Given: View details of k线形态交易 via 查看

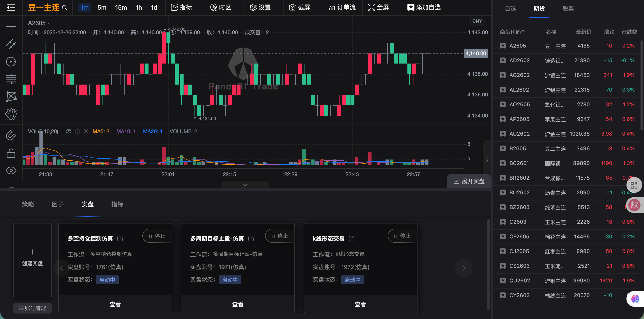Looking at the screenshot, I should [361, 304].
